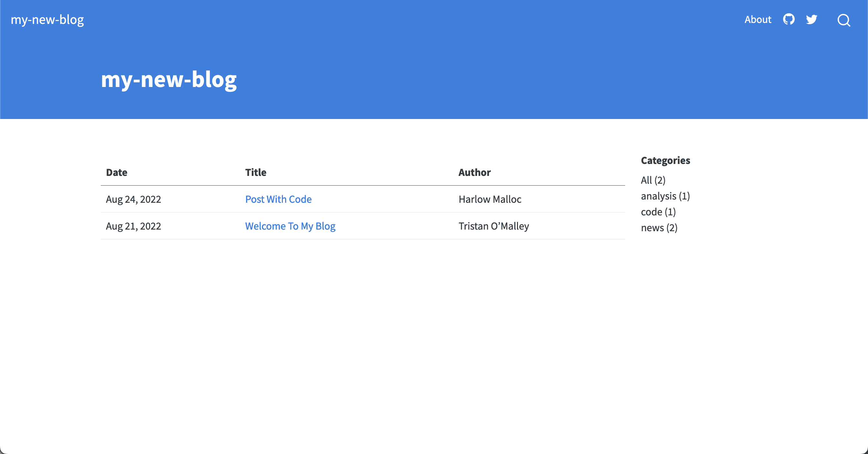Image resolution: width=868 pixels, height=454 pixels.
Task: Click the large my-new-blog banner heading
Action: coord(169,80)
